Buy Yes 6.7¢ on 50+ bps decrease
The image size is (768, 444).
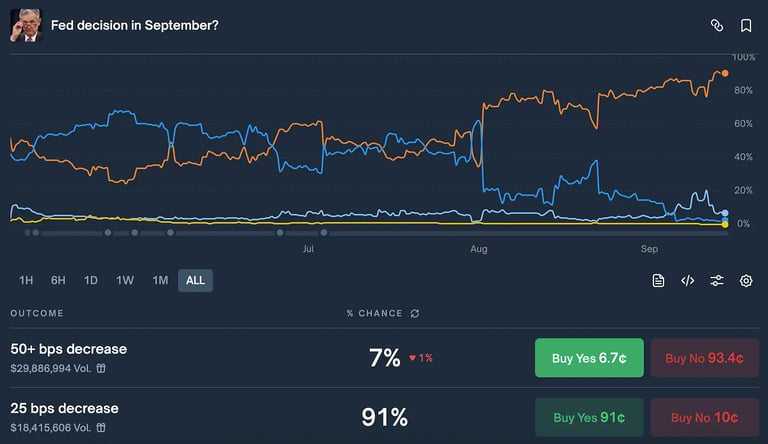coord(589,358)
